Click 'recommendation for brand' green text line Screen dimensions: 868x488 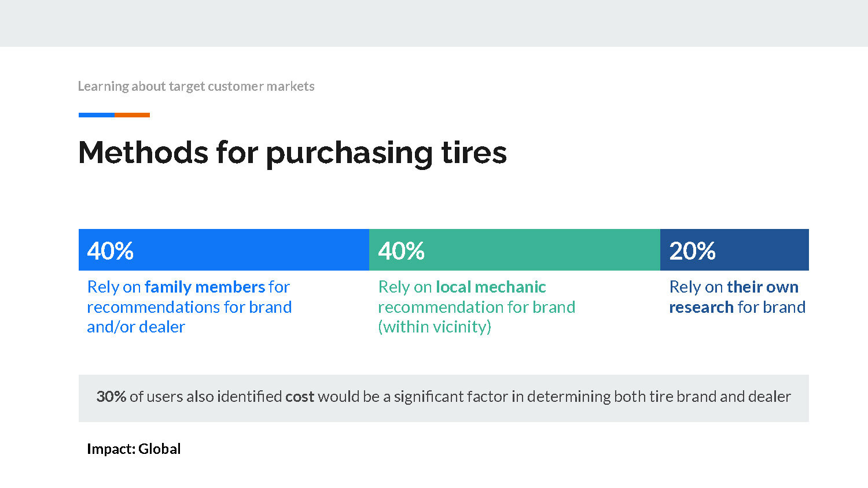(x=477, y=307)
